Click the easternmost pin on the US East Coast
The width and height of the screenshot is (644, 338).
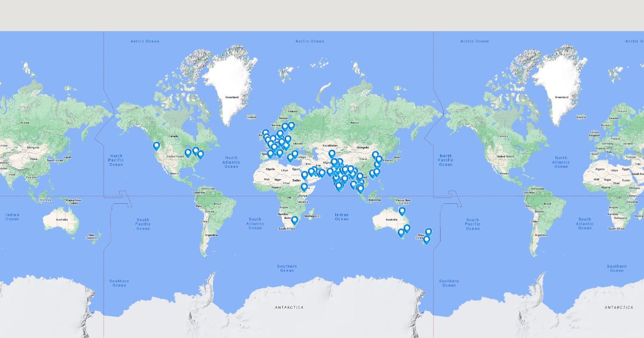(201, 155)
